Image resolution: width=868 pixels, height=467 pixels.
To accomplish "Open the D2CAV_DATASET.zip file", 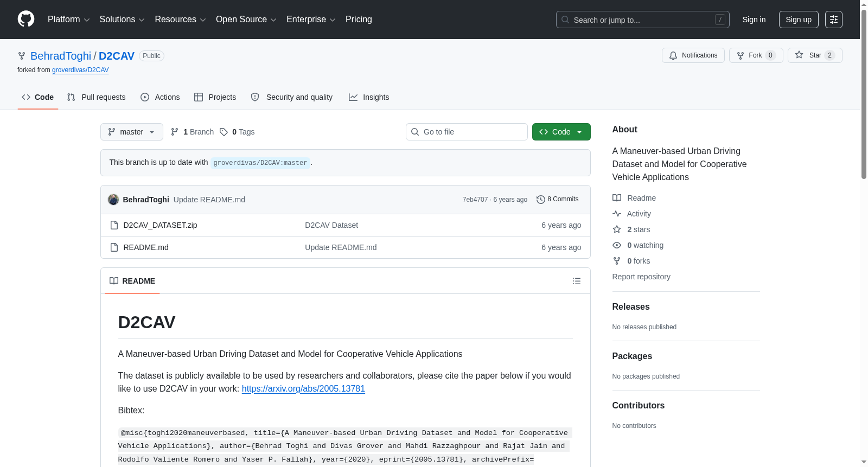I will [x=160, y=225].
